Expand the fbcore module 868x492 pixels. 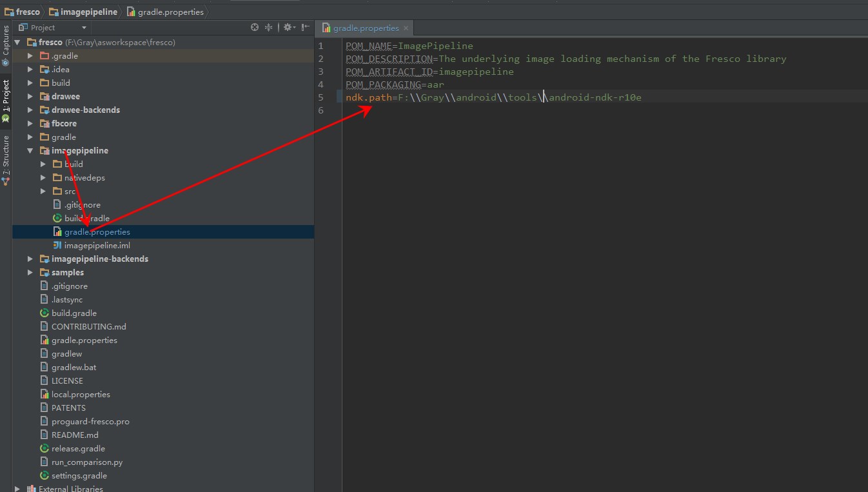(30, 124)
